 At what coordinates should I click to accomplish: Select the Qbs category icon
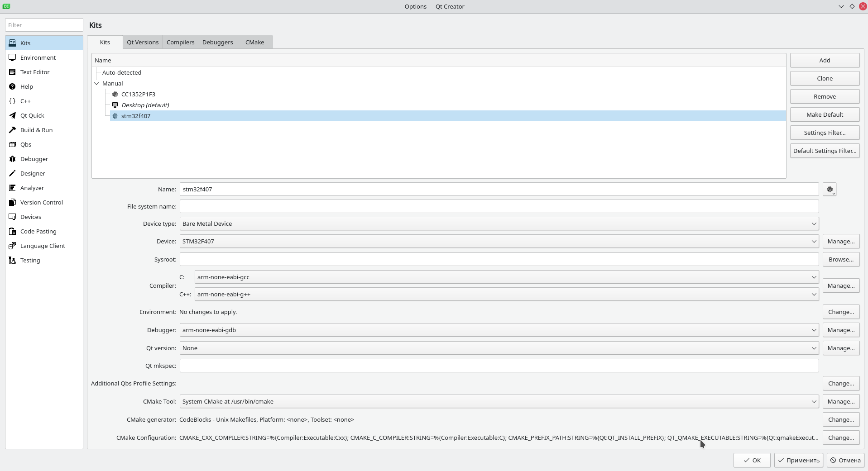pos(12,144)
